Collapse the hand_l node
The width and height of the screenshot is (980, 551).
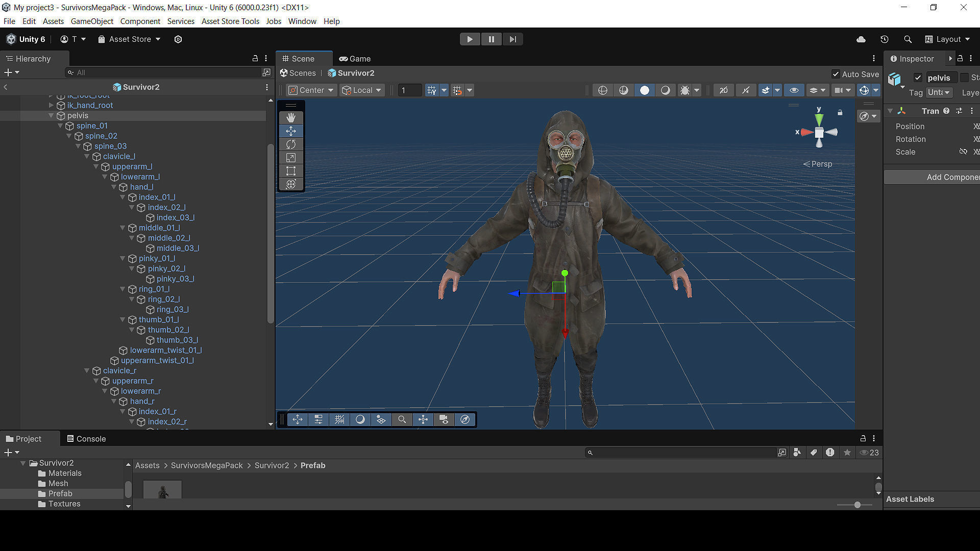point(114,187)
